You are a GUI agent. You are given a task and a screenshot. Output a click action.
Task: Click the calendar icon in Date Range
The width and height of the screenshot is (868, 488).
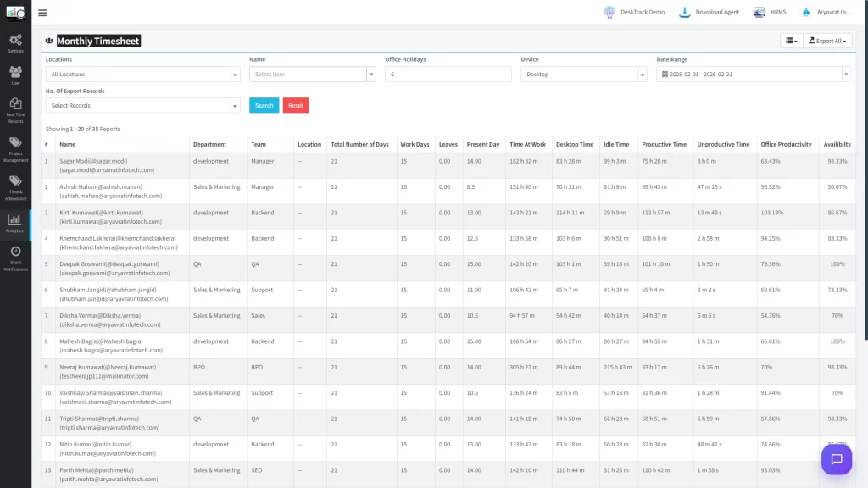(x=665, y=75)
